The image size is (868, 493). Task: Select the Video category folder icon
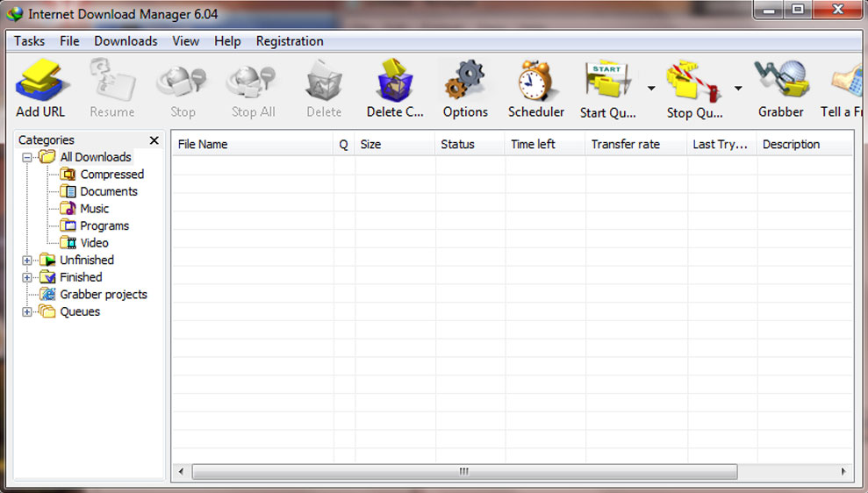pos(68,243)
